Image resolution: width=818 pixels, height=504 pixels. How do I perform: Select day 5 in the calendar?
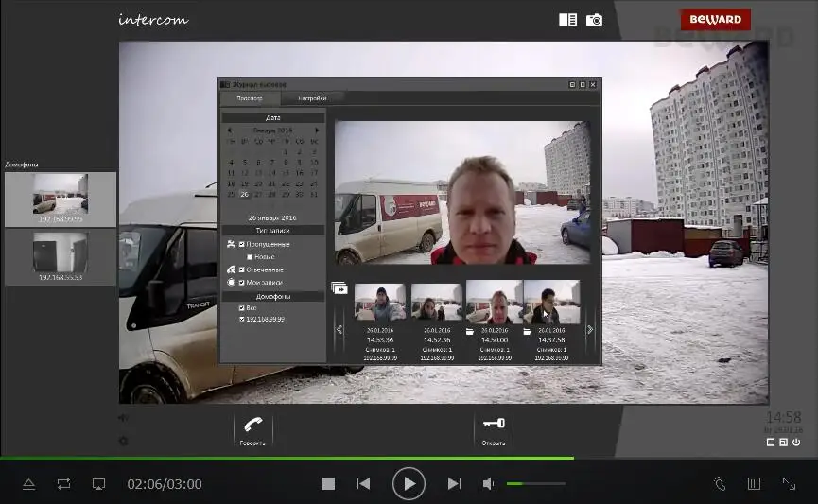[x=244, y=163]
